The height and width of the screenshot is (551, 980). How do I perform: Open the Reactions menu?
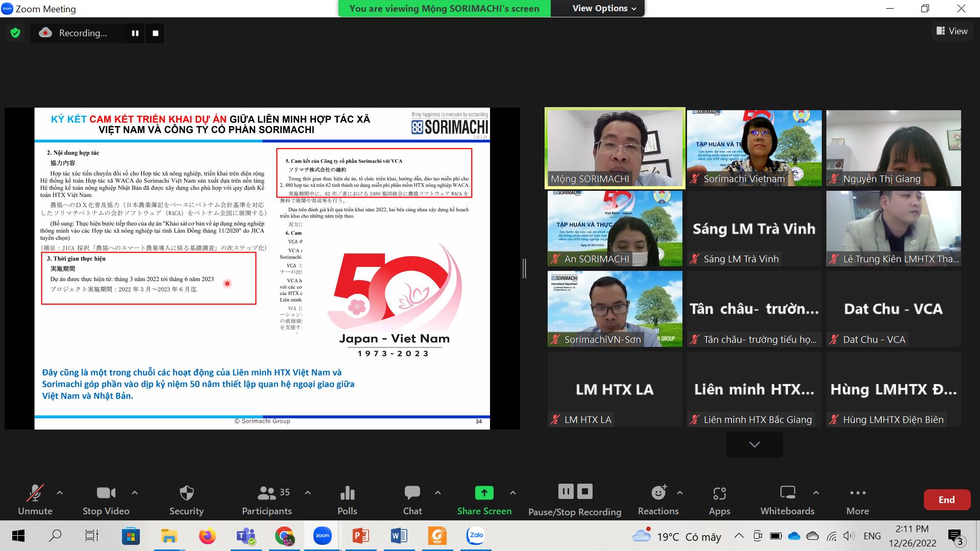pos(658,501)
